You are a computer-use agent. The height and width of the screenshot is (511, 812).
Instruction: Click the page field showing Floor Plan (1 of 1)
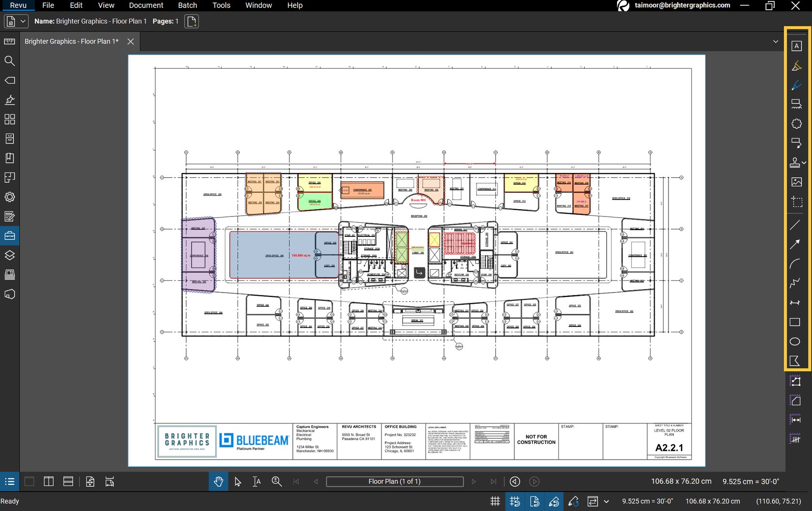pyautogui.click(x=395, y=481)
